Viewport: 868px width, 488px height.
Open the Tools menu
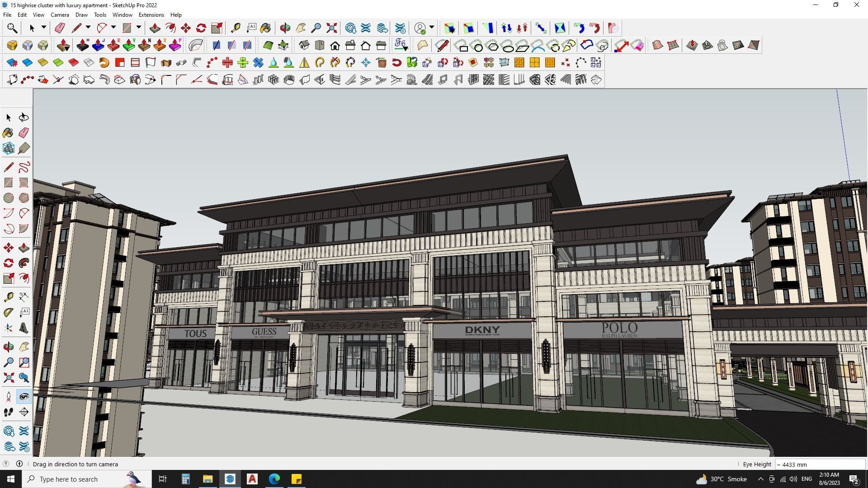point(100,15)
